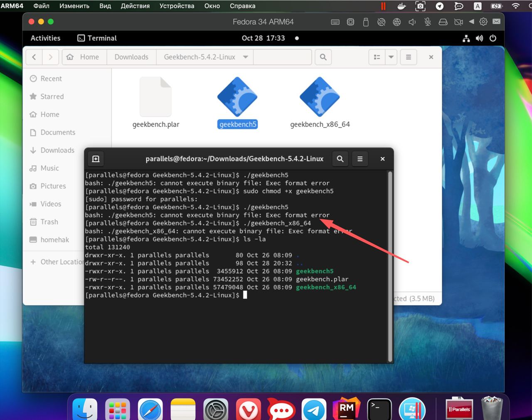Open the view options dropdown arrow in Files
The width and height of the screenshot is (532, 420).
pyautogui.click(x=391, y=57)
